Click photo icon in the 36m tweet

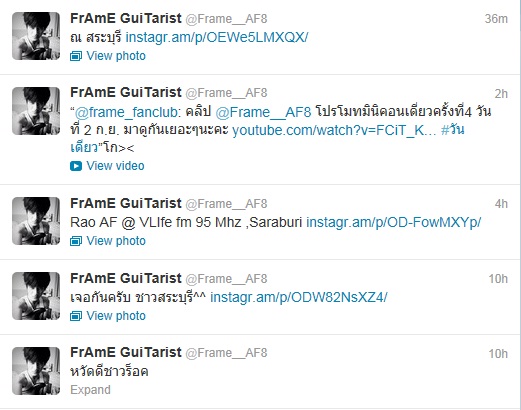pos(76,56)
